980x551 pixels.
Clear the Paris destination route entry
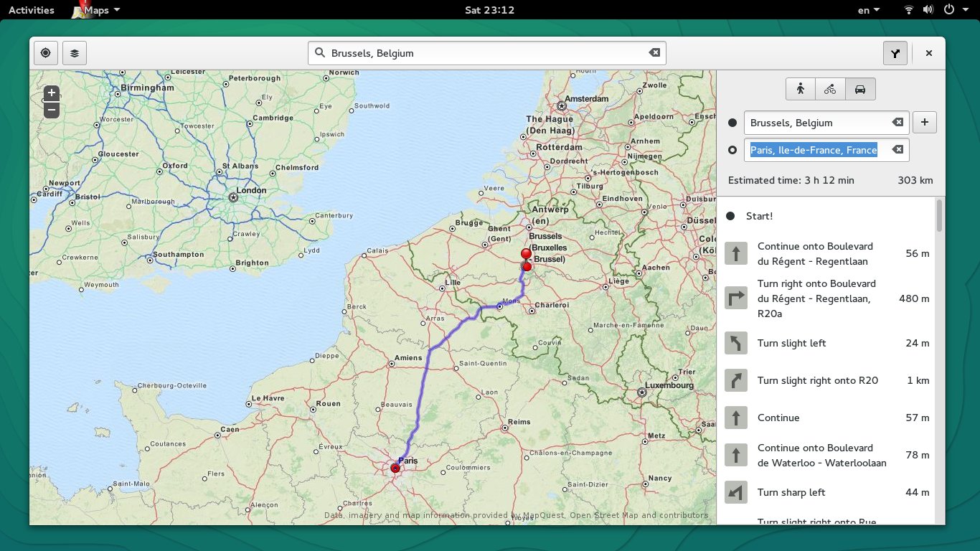pos(897,150)
